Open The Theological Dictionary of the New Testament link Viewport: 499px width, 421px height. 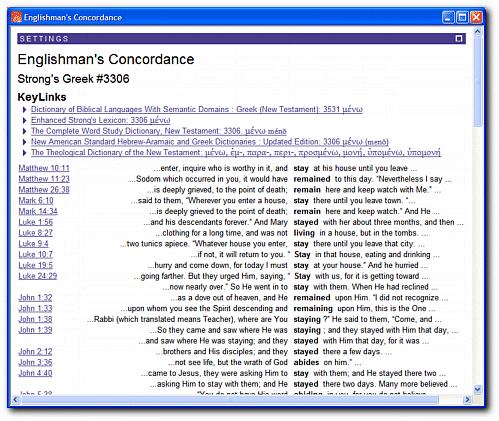point(236,153)
